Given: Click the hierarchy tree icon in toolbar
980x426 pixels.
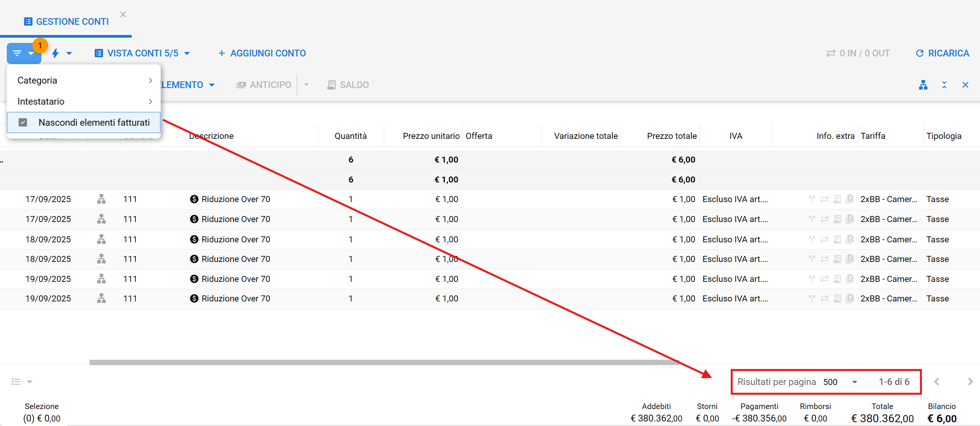Looking at the screenshot, I should pyautogui.click(x=923, y=85).
